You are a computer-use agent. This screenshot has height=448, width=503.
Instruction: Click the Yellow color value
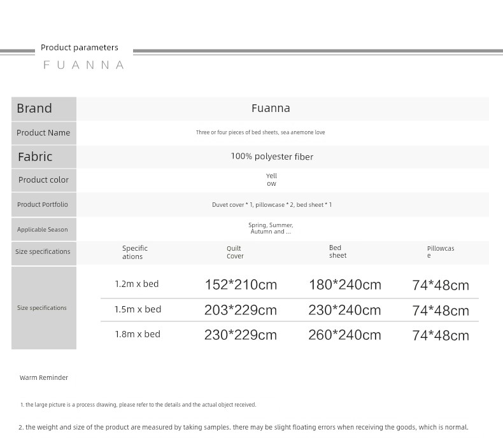point(271,179)
